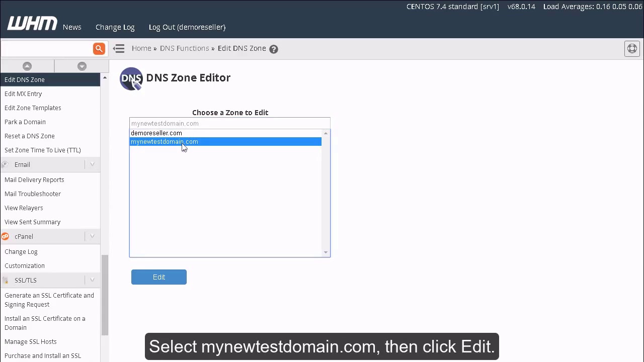Open News in the top menu

click(72, 27)
